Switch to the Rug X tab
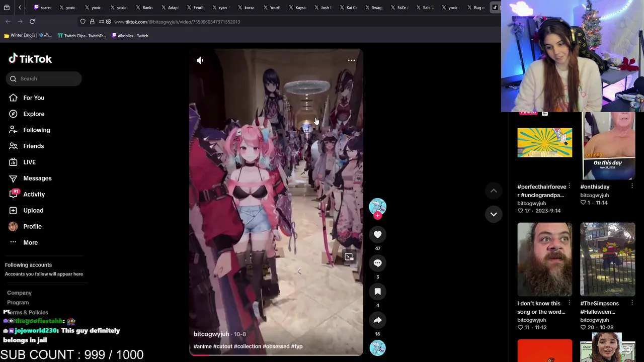Image resolution: width=644 pixels, height=362 pixels. [x=475, y=8]
